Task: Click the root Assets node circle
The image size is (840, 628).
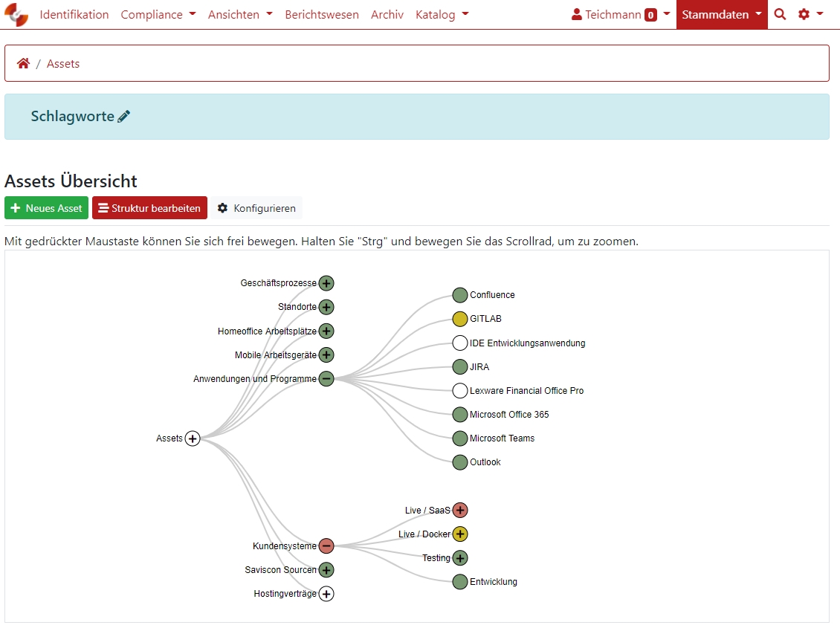Action: [193, 438]
